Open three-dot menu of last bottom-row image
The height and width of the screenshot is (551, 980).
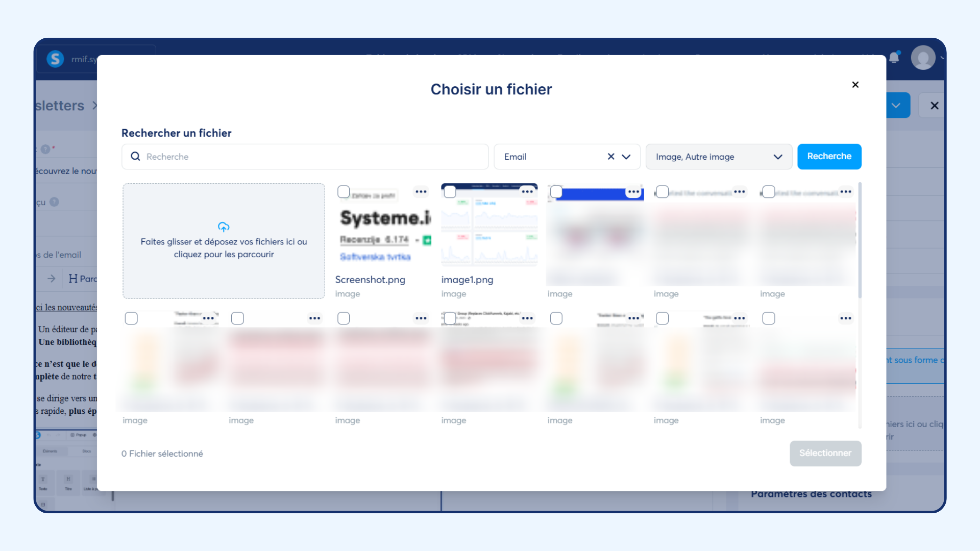coord(845,318)
